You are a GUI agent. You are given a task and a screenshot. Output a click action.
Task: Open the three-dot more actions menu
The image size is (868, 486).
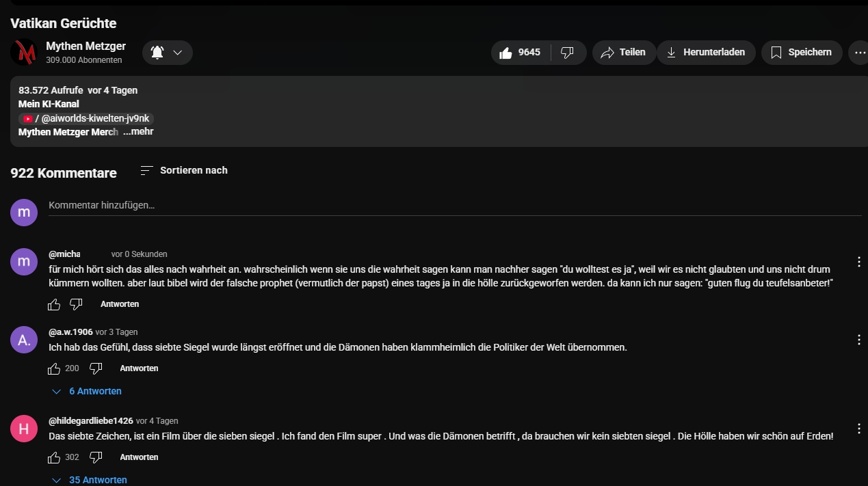click(x=860, y=53)
